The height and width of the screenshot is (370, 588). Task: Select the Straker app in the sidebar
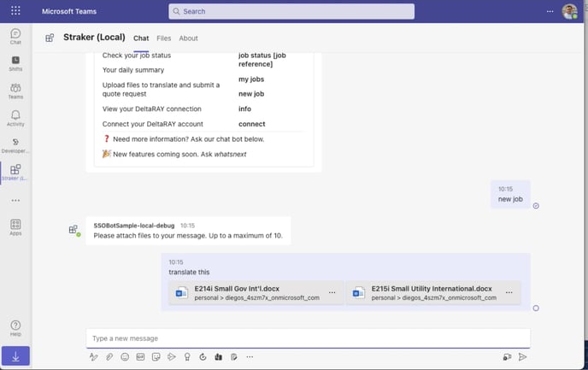[x=15, y=173]
